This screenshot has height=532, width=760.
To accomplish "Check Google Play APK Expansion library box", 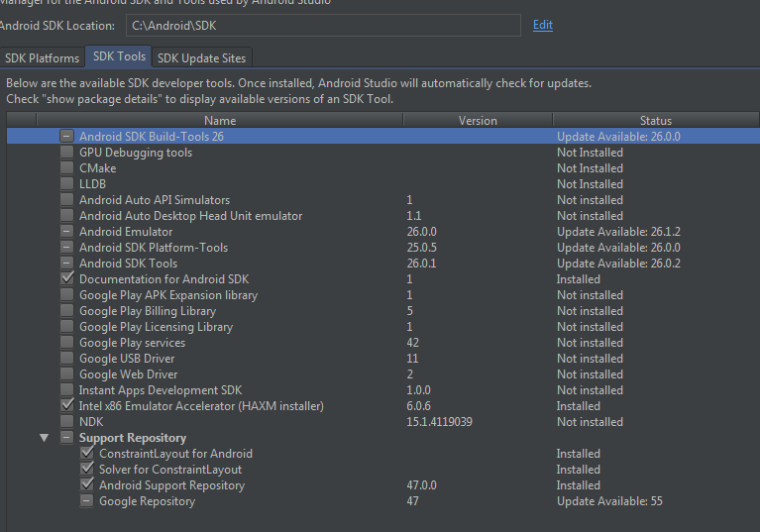I will coord(67,294).
